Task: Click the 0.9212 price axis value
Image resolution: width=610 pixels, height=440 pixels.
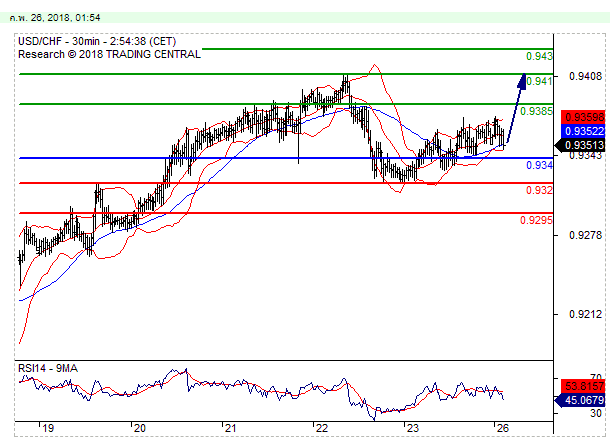Action: coord(585,314)
